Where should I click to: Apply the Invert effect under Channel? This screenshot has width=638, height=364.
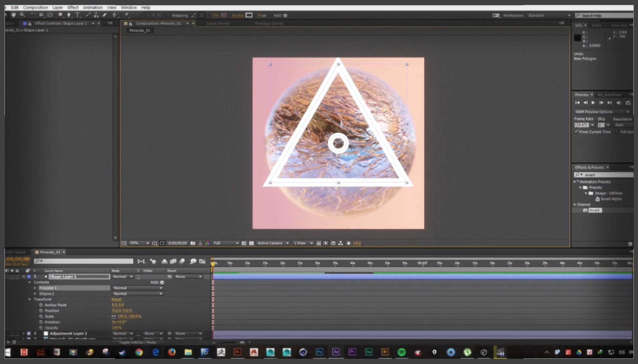click(x=594, y=210)
